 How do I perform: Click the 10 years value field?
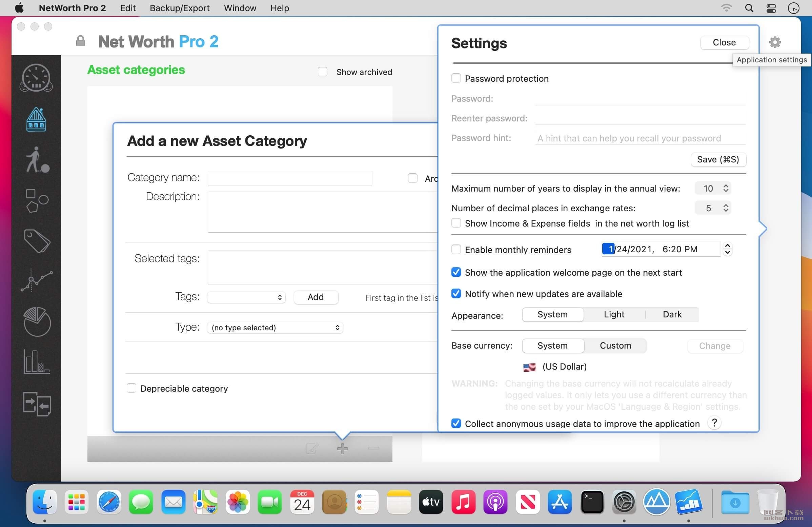[x=708, y=188]
